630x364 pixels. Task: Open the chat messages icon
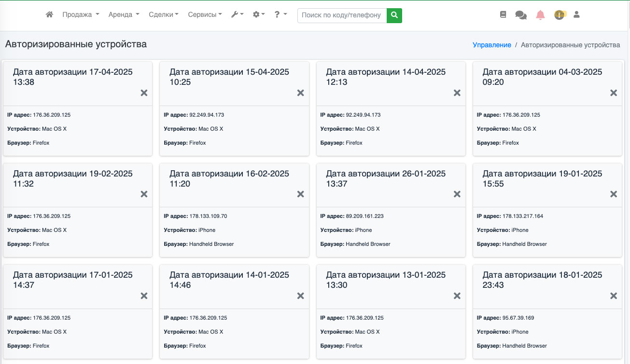point(521,15)
